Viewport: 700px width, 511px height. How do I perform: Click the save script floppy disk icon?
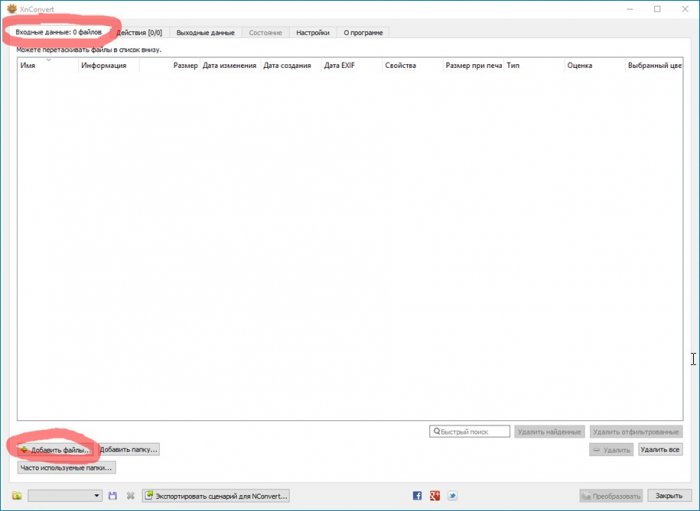[x=113, y=495]
